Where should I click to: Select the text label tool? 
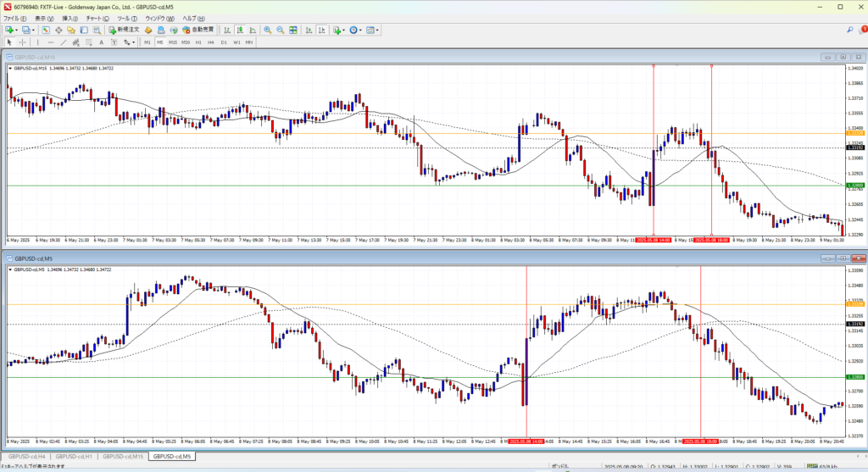101,42
